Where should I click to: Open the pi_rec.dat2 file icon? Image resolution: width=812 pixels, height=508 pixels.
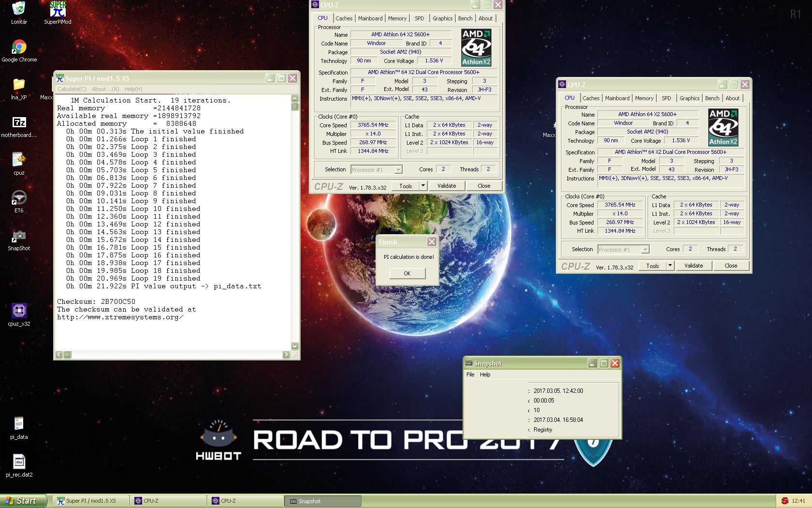(x=19, y=462)
